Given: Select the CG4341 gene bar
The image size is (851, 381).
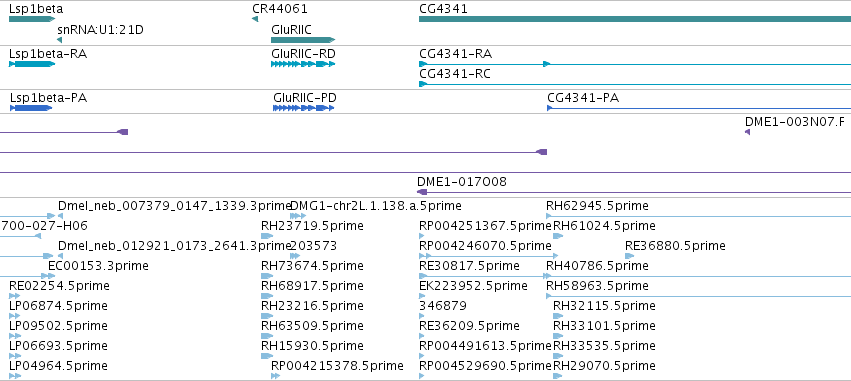Looking at the screenshot, I should pos(635,19).
